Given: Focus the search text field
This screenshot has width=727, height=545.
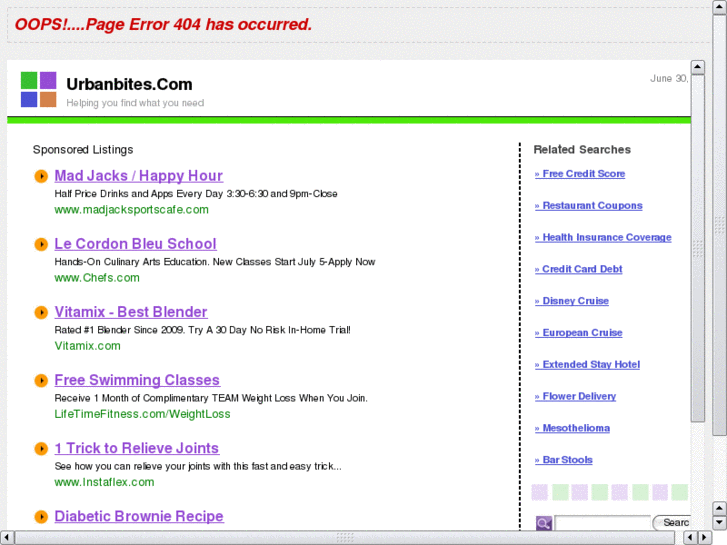Looking at the screenshot, I should pyautogui.click(x=602, y=523).
